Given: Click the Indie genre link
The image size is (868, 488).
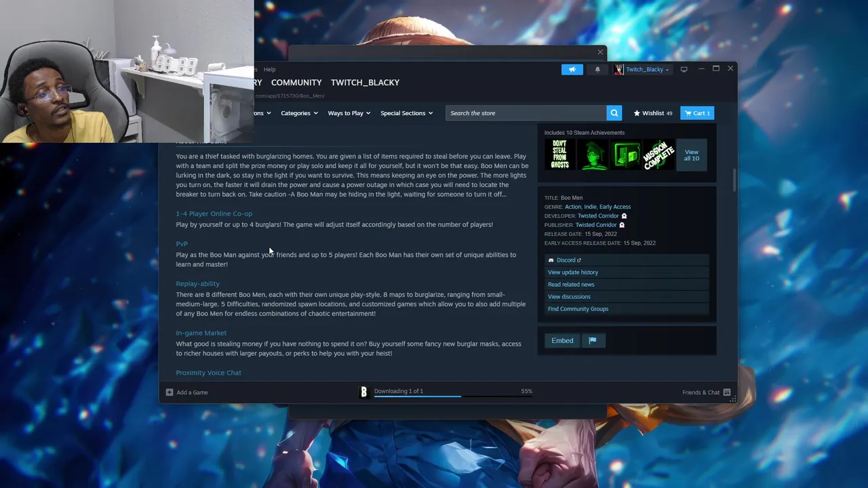Looking at the screenshot, I should click(590, 207).
